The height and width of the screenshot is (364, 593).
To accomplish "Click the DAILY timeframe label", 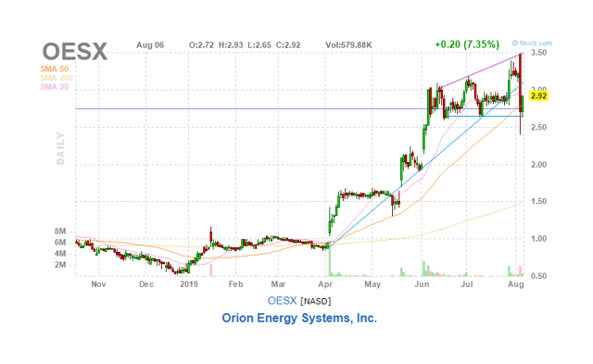I will (x=60, y=148).
